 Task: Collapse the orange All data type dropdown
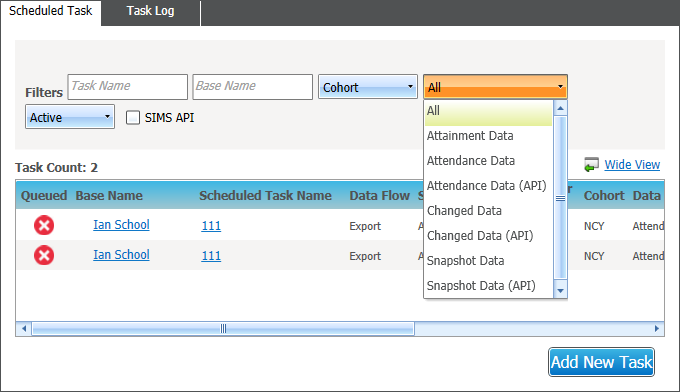click(x=495, y=87)
